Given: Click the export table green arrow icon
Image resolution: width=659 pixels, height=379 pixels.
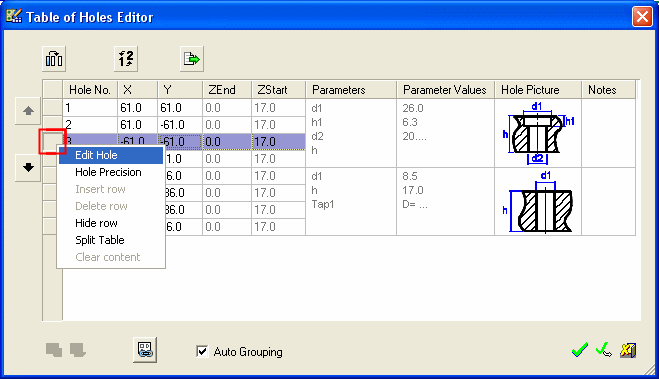Looking at the screenshot, I should click(192, 59).
